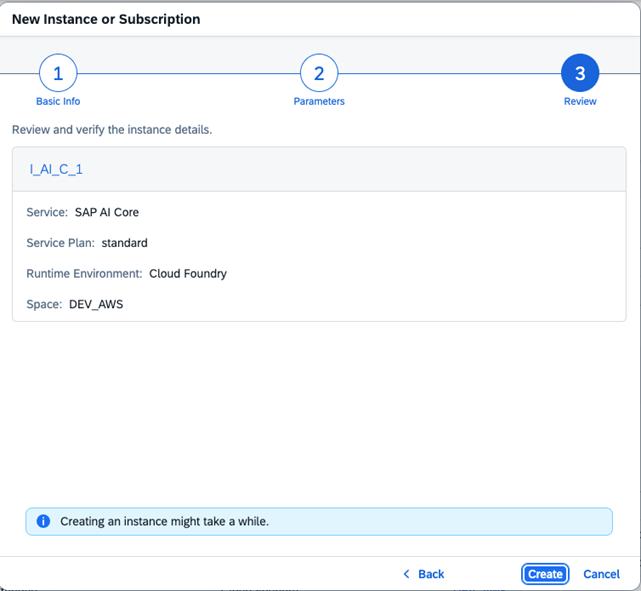Click the New Instance or Subscription title
The image size is (641, 591).
tap(106, 19)
